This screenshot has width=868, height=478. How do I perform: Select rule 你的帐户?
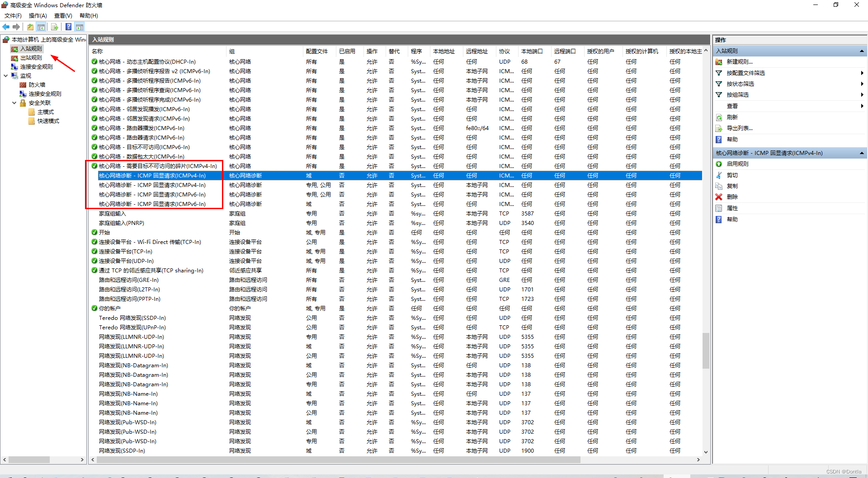point(110,309)
